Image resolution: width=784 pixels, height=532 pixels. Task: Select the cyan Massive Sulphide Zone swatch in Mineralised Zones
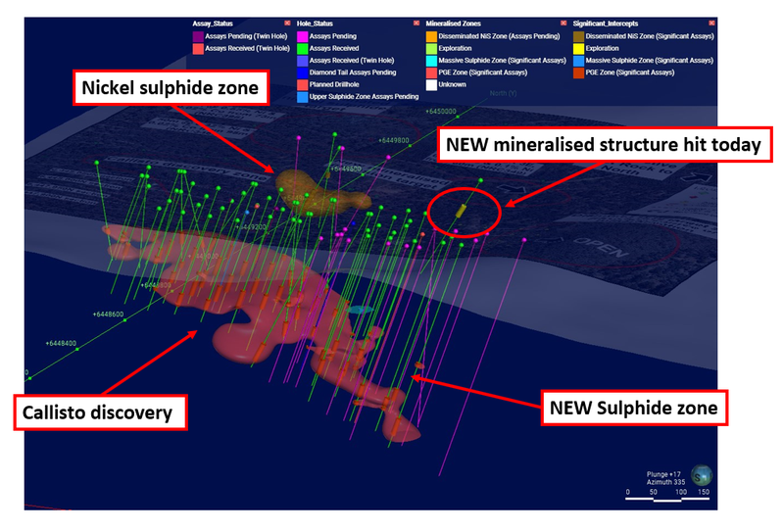431,61
